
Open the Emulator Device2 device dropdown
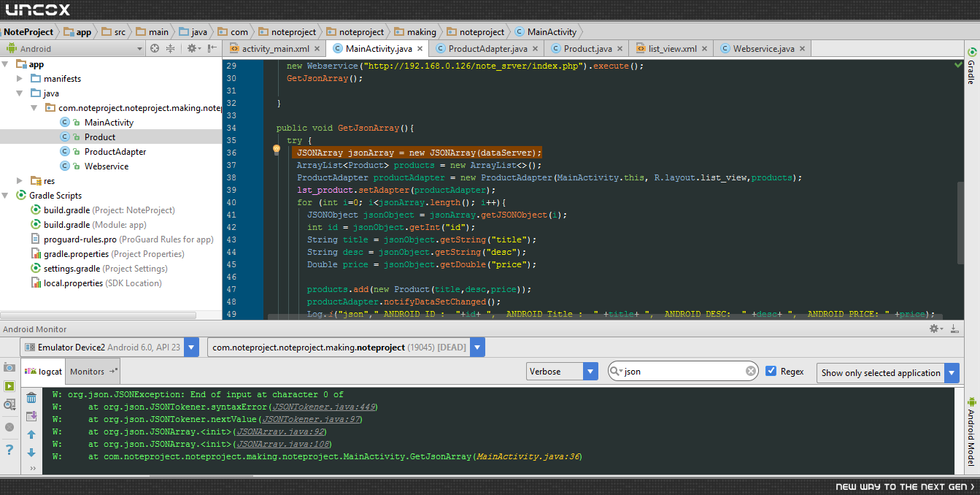pos(191,348)
